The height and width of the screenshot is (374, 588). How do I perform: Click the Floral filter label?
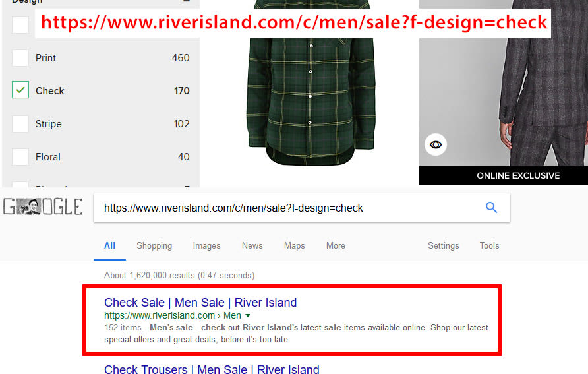[x=47, y=157]
